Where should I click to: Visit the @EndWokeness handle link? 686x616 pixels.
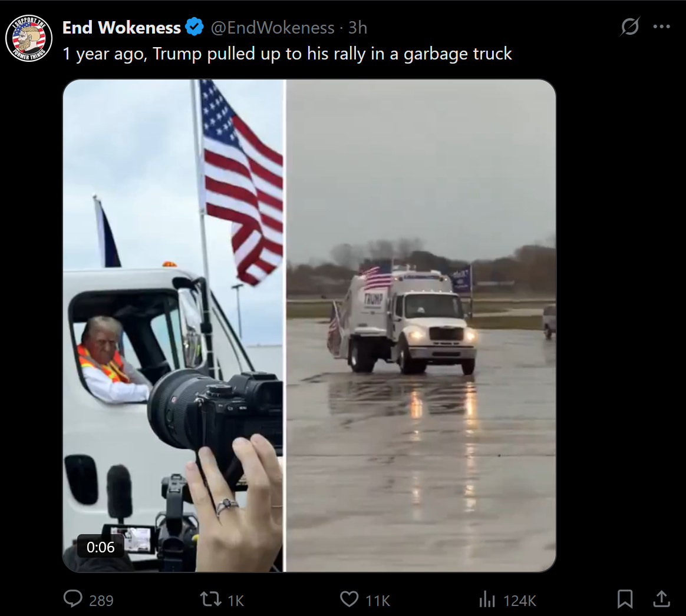click(272, 28)
